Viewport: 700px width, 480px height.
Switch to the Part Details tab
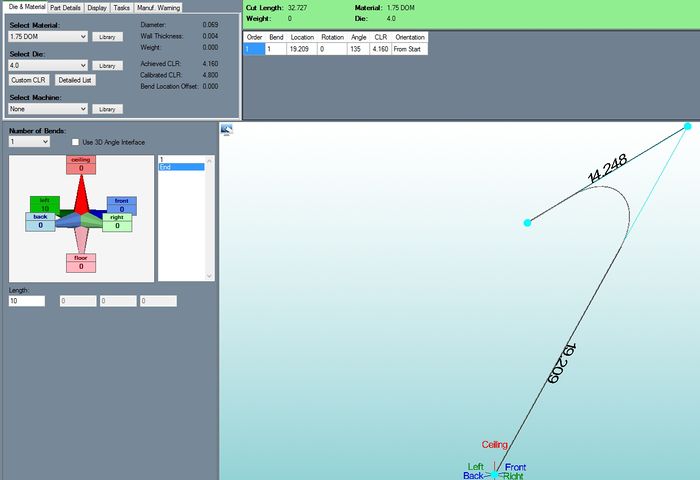point(65,7)
